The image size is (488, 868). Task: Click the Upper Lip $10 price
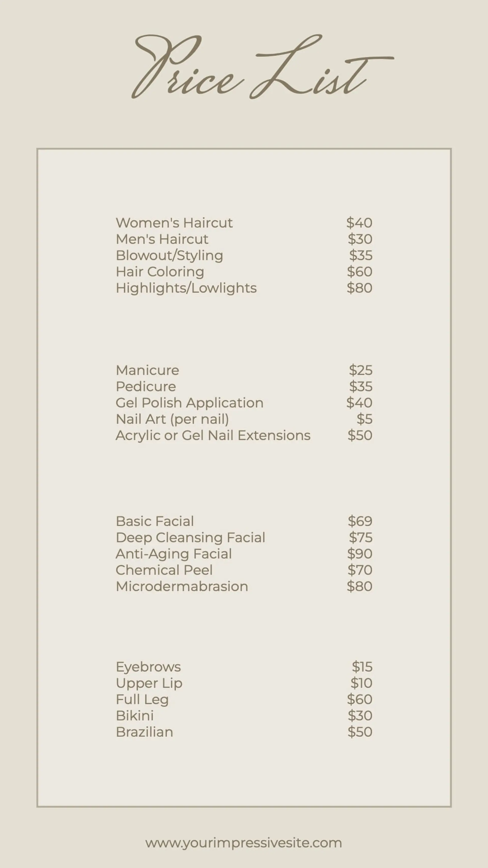click(x=361, y=683)
